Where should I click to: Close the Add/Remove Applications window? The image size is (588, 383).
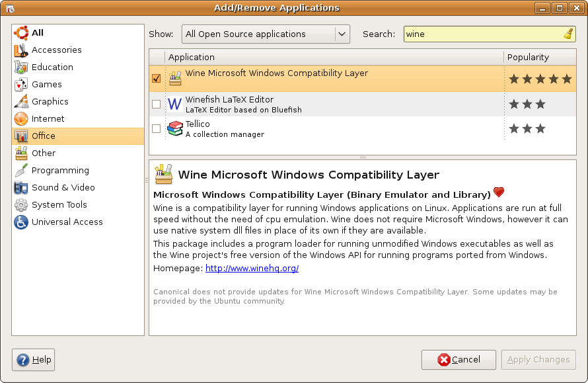pos(577,8)
